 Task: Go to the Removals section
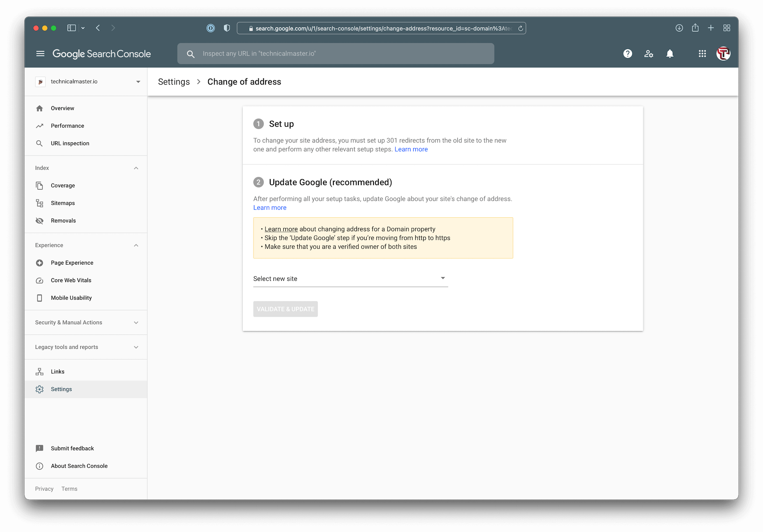(63, 221)
